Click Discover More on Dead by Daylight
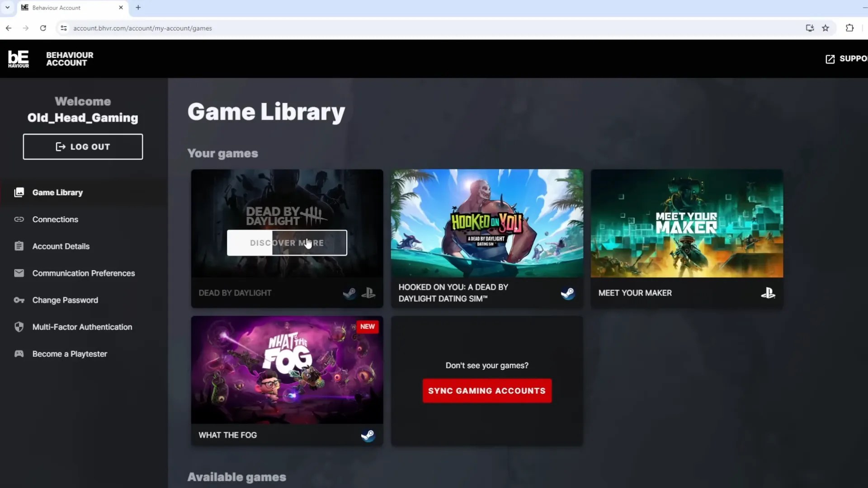The height and width of the screenshot is (488, 868). [287, 243]
